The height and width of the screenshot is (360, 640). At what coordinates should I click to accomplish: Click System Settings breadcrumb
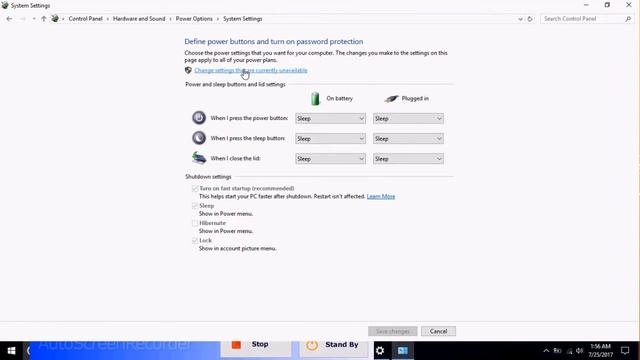pyautogui.click(x=242, y=19)
